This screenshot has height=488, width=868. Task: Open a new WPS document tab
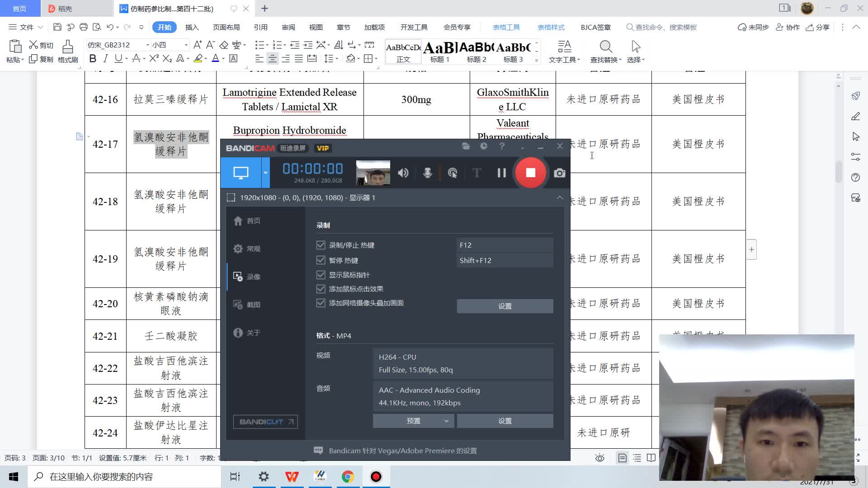265,8
